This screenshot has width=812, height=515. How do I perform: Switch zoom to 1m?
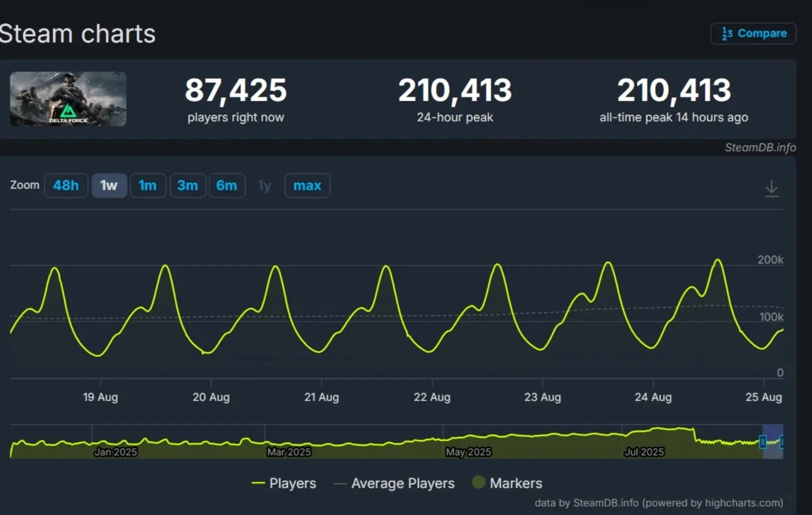click(148, 186)
